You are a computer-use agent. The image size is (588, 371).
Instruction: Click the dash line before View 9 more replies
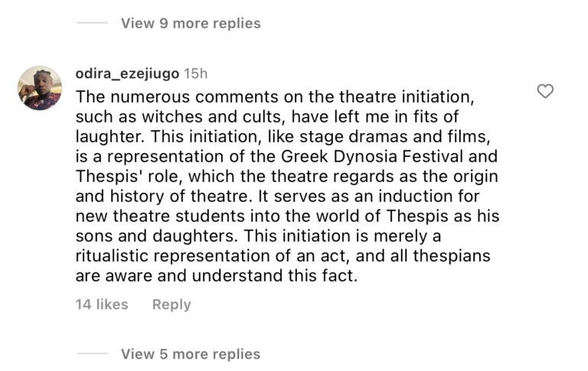92,23
